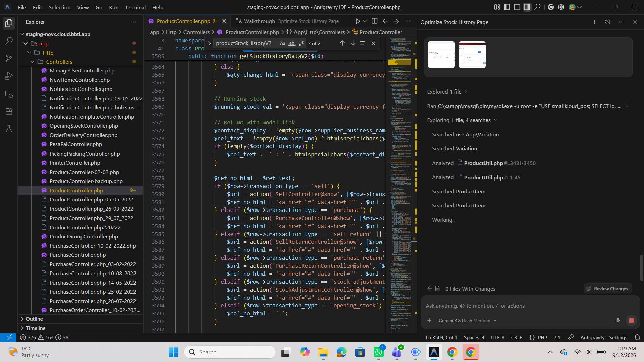Image resolution: width=644 pixels, height=362 pixels.
Task: Click the split editor right icon
Action: (375, 21)
